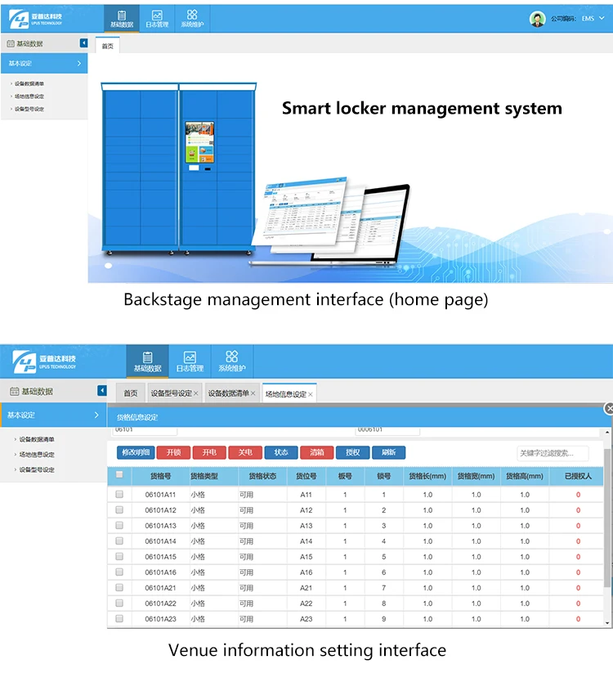The width and height of the screenshot is (613, 700).
Task: Open 设备型号设定 tree item in home page screenshot
Action: 29,109
